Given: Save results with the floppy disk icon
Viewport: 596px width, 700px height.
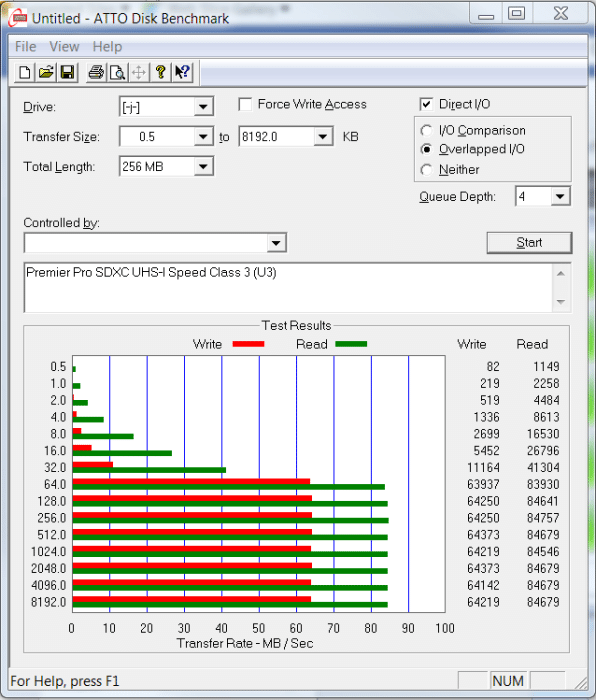Looking at the screenshot, I should tap(67, 72).
